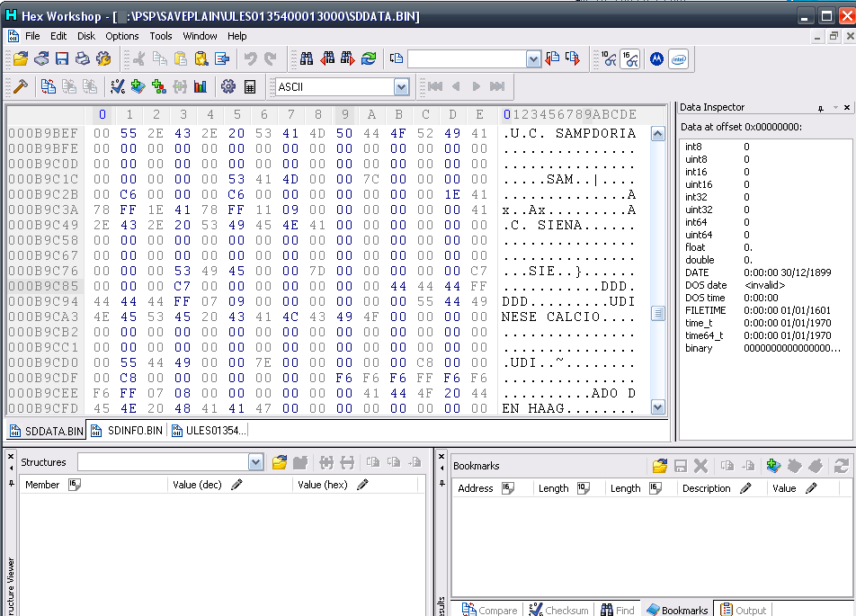Select the Compare results tab
856x616 pixels.
click(x=490, y=610)
